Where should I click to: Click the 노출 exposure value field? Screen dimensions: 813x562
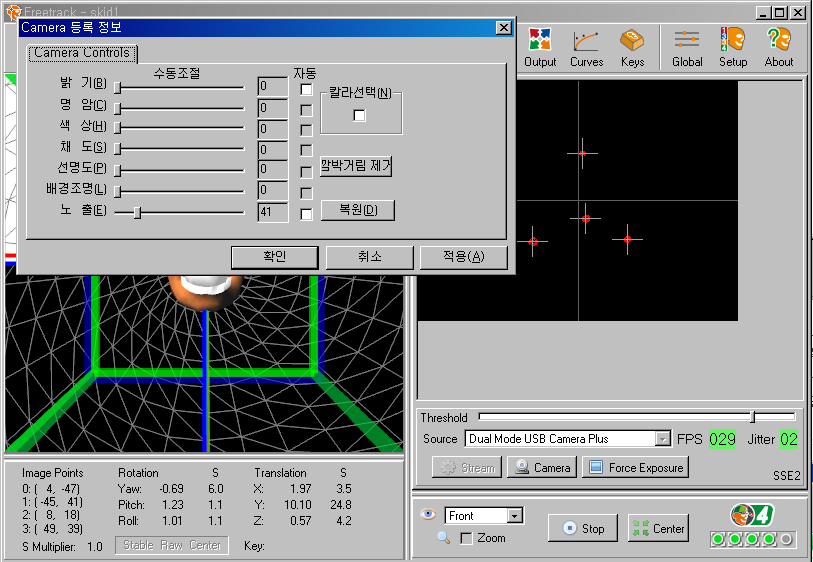tap(272, 212)
